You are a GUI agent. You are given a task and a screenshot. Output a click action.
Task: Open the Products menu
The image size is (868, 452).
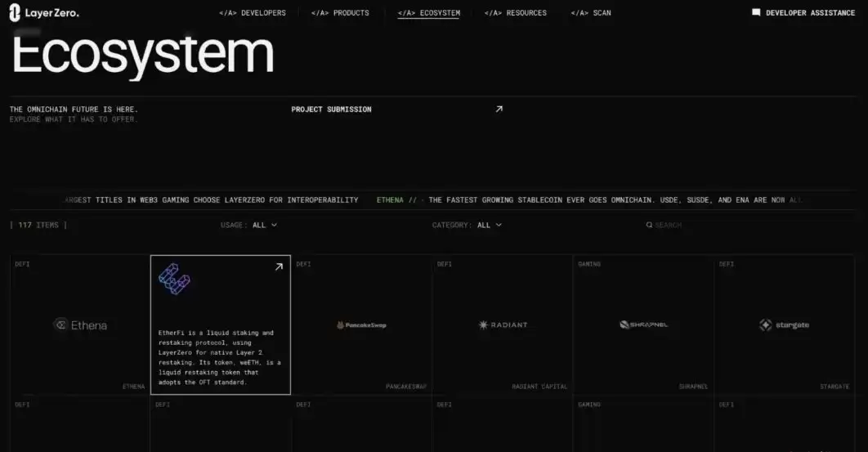(340, 13)
